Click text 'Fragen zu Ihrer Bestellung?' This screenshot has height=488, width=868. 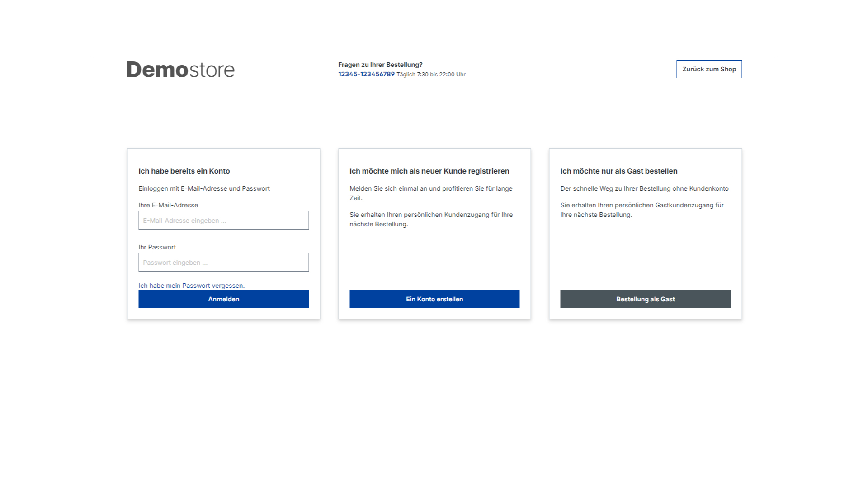point(380,65)
